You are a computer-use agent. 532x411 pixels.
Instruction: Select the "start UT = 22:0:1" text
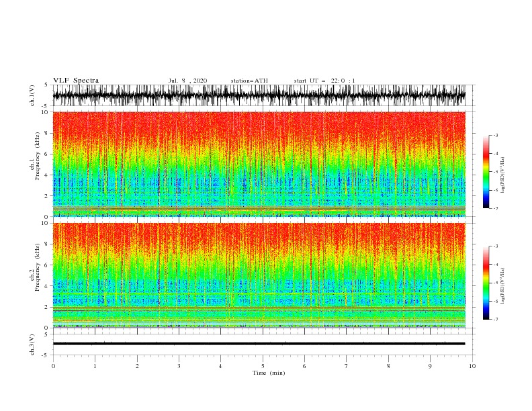pyautogui.click(x=324, y=81)
